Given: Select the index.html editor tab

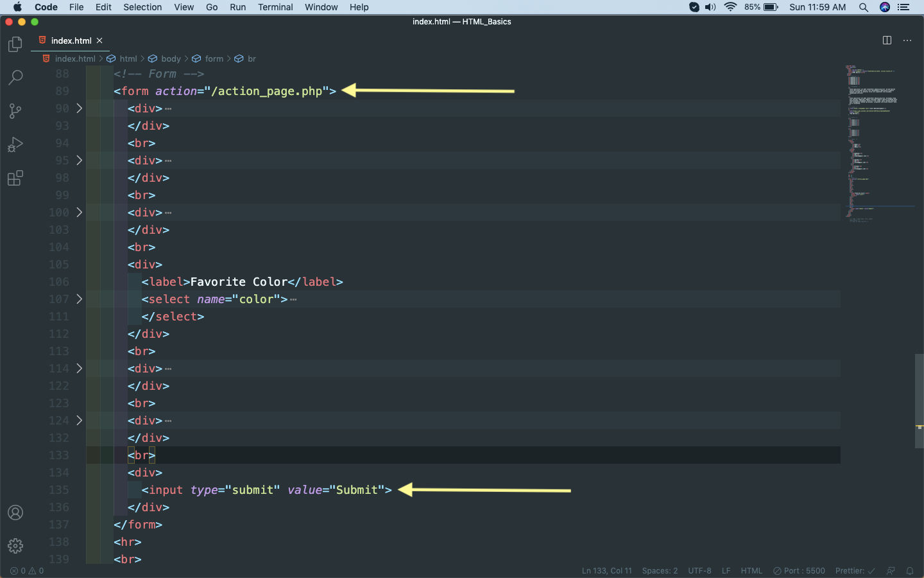Looking at the screenshot, I should point(71,40).
